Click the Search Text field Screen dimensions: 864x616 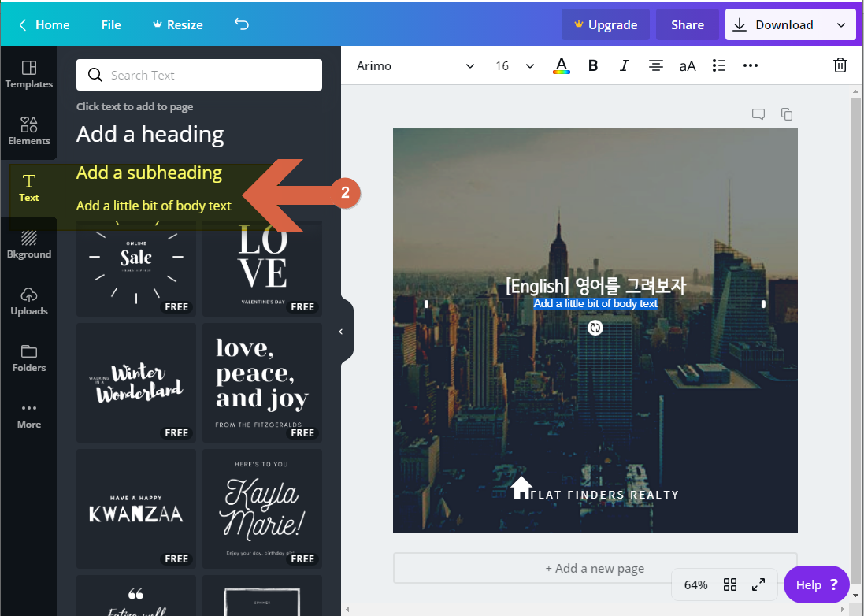pos(199,75)
